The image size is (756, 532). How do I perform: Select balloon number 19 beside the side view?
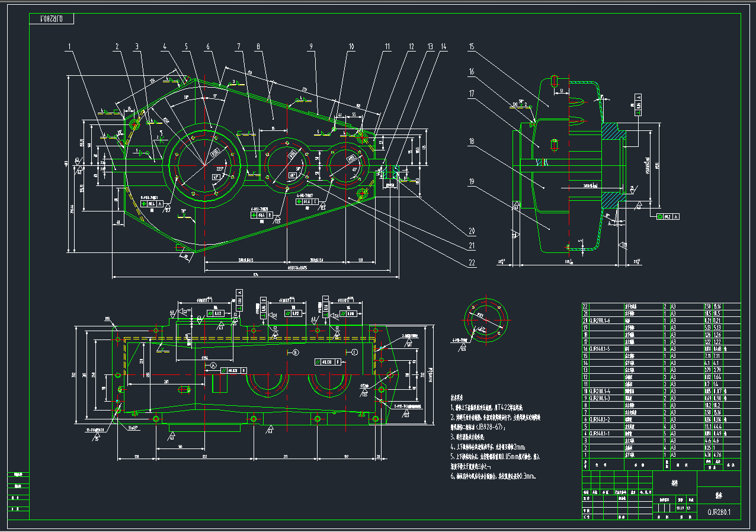472,182
